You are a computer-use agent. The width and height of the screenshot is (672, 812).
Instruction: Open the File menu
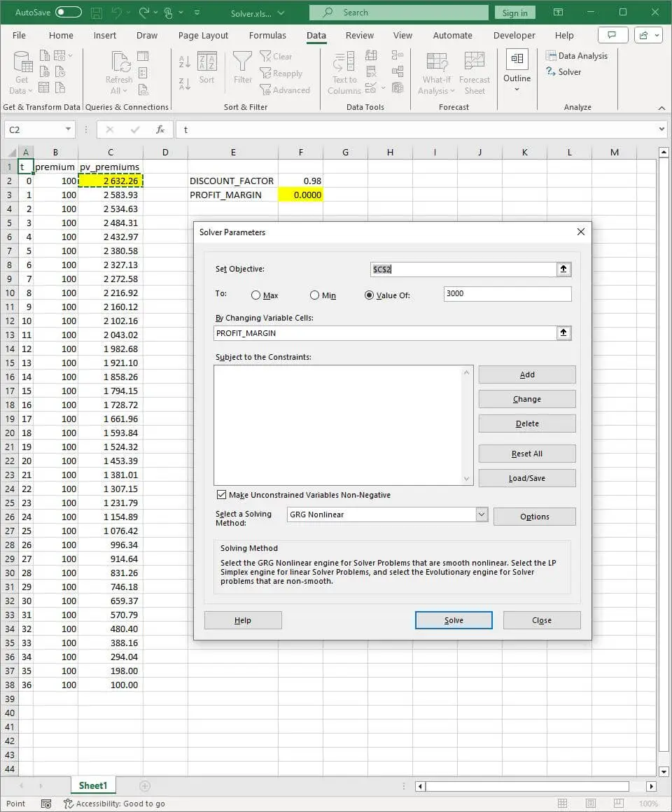tap(19, 35)
